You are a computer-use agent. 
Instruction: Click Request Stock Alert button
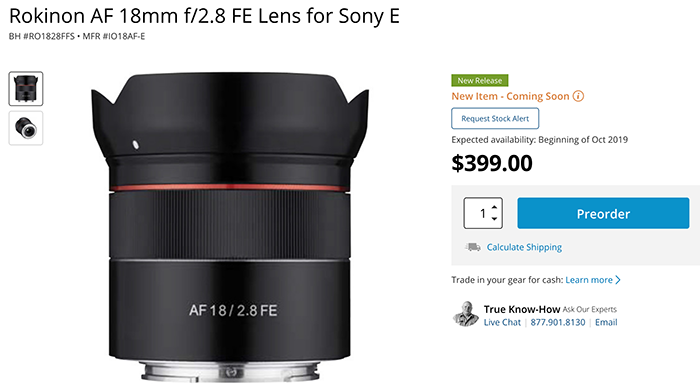(495, 118)
